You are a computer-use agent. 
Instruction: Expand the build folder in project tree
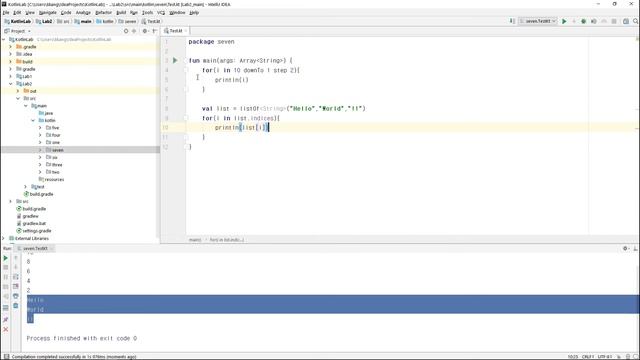[x=11, y=62]
